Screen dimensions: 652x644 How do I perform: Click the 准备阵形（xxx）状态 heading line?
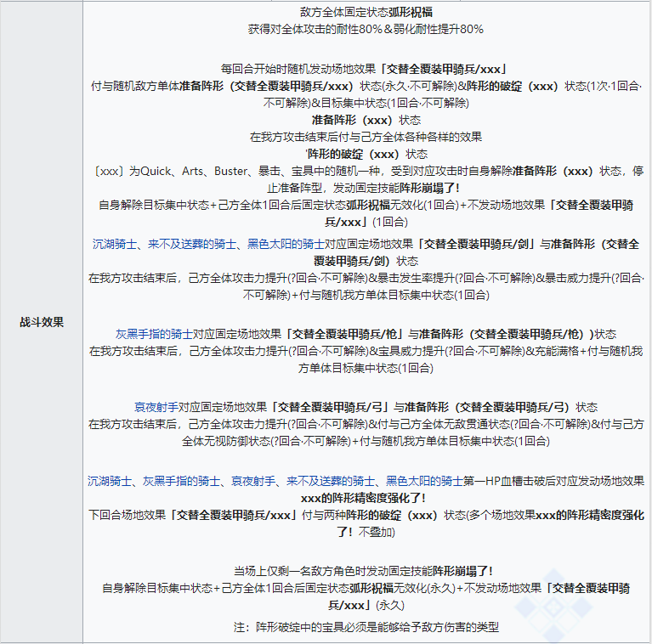tap(366, 120)
